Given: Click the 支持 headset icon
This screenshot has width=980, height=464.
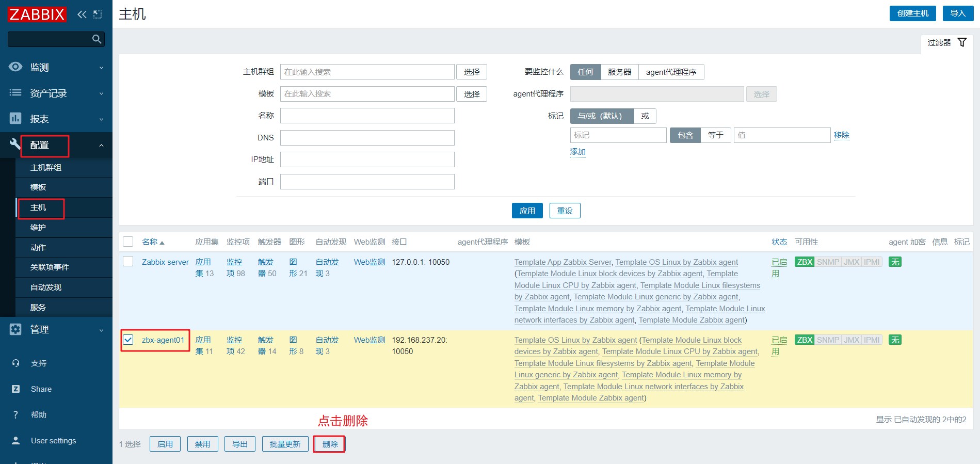Looking at the screenshot, I should pos(16,363).
